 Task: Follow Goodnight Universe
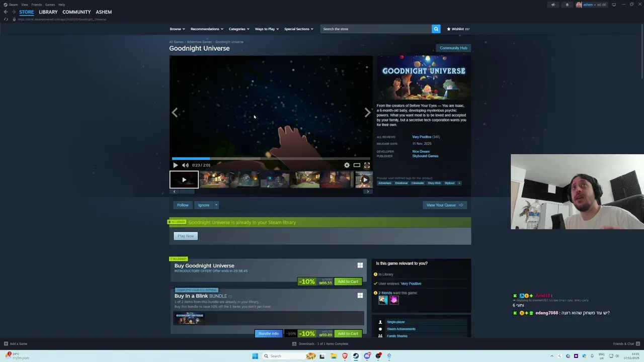tap(183, 205)
